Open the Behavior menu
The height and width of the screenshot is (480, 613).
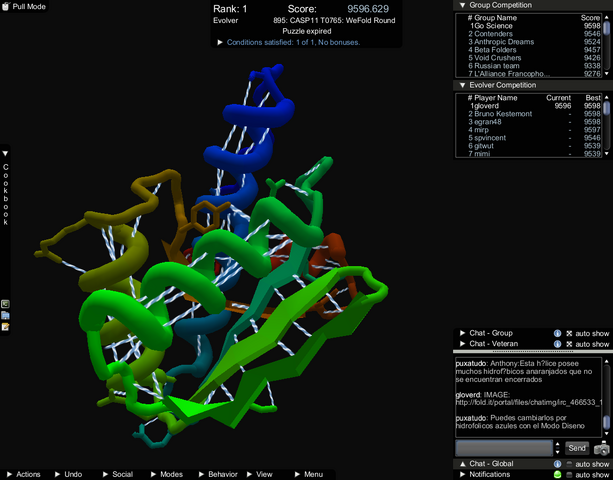point(218,474)
